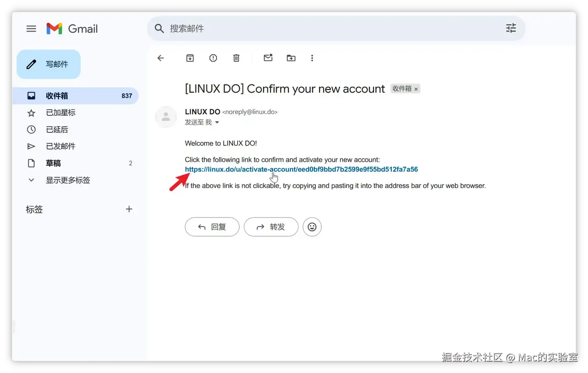Open 草稿 drafts folder
The height and width of the screenshot is (373, 588).
pos(76,163)
